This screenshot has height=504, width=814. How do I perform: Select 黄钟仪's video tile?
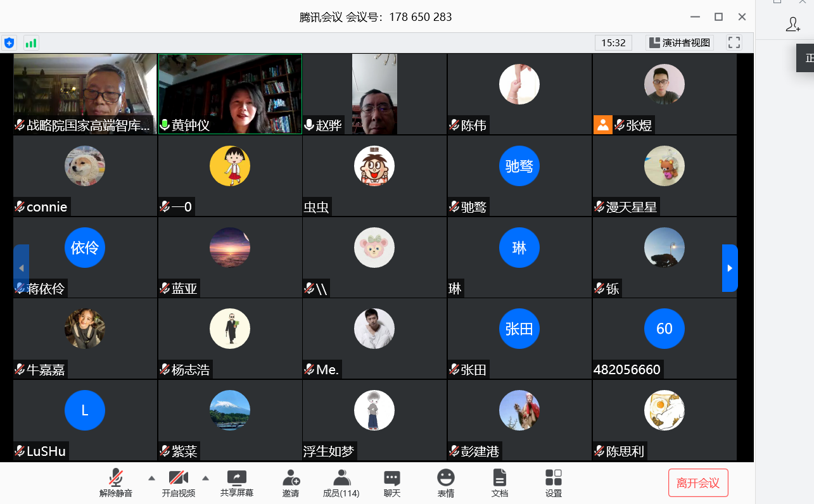tap(230, 94)
